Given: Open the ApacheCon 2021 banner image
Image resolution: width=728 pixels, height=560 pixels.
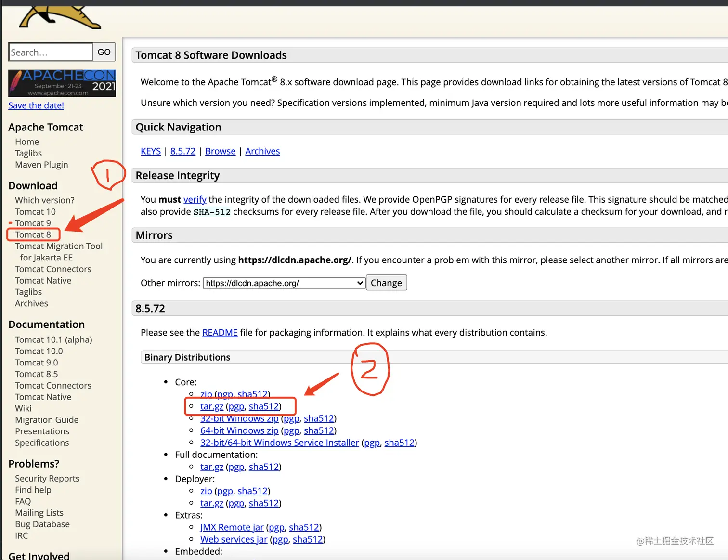Looking at the screenshot, I should pyautogui.click(x=62, y=83).
